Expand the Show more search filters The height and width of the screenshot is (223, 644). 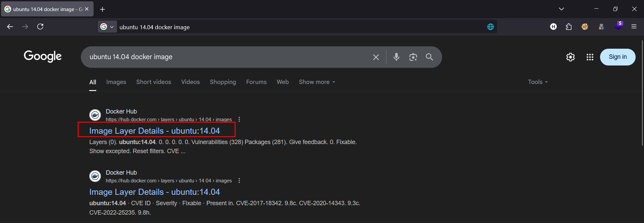(317, 82)
